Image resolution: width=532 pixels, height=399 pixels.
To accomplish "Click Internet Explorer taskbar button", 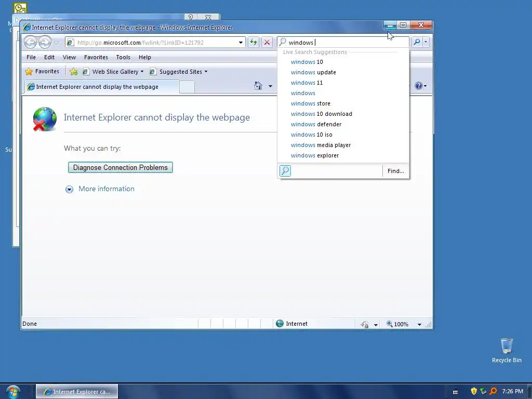I will point(77,392).
